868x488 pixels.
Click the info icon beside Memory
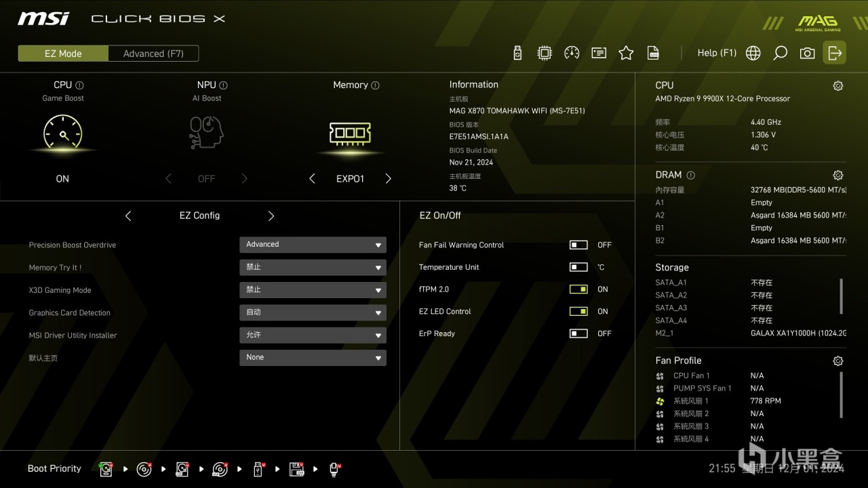click(376, 85)
